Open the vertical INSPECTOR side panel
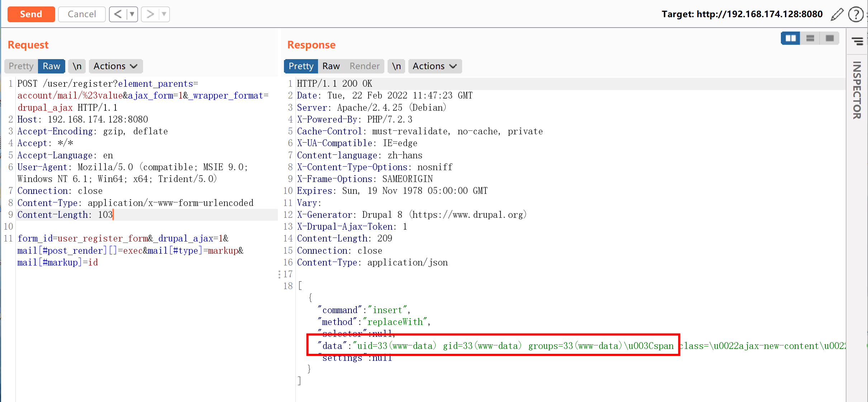 point(857,90)
